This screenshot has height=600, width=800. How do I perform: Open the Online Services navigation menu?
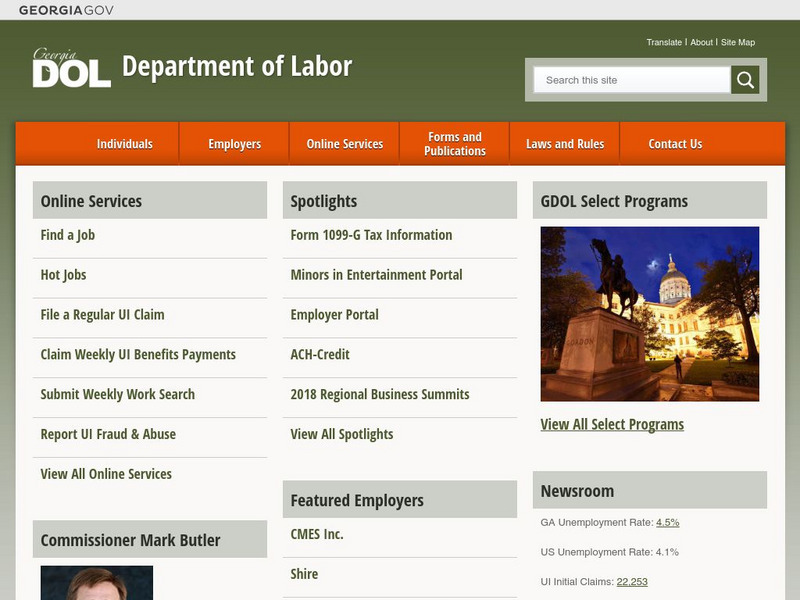pos(345,143)
